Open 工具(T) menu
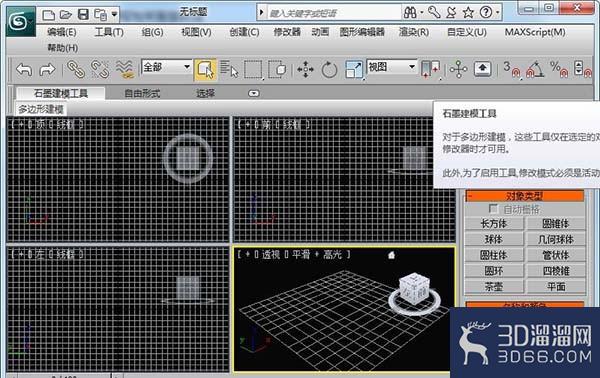600x378 pixels. (109, 32)
